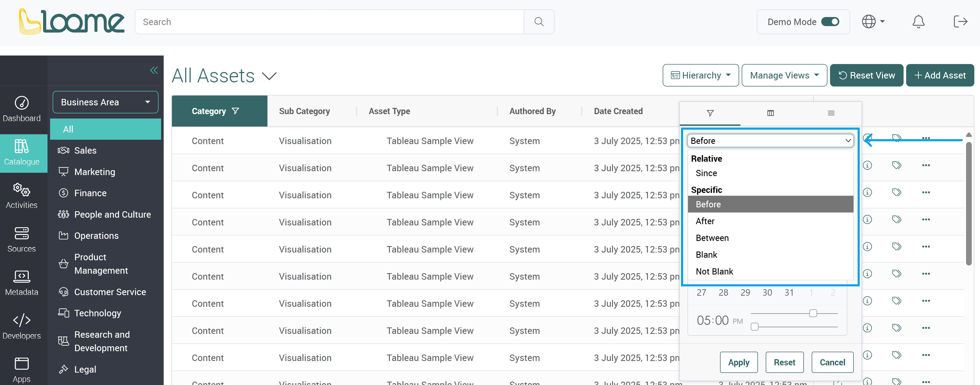
Task: Switch to the columns tab in popup
Action: 770,113
